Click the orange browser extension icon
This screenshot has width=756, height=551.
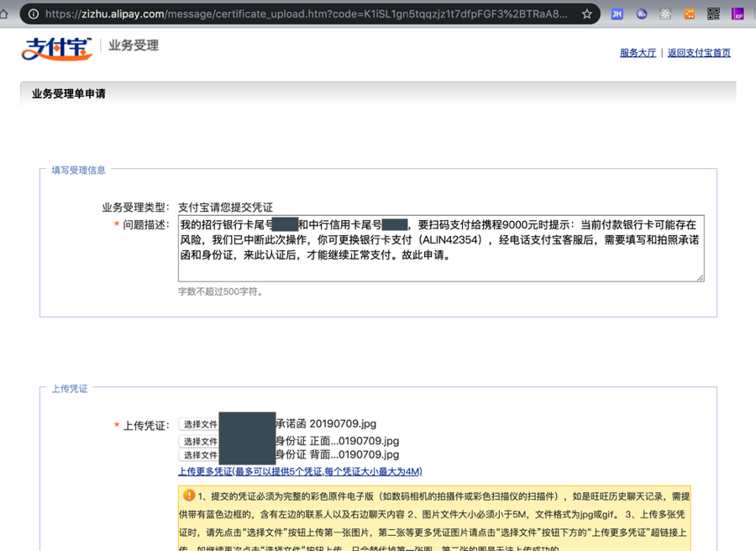(x=690, y=14)
